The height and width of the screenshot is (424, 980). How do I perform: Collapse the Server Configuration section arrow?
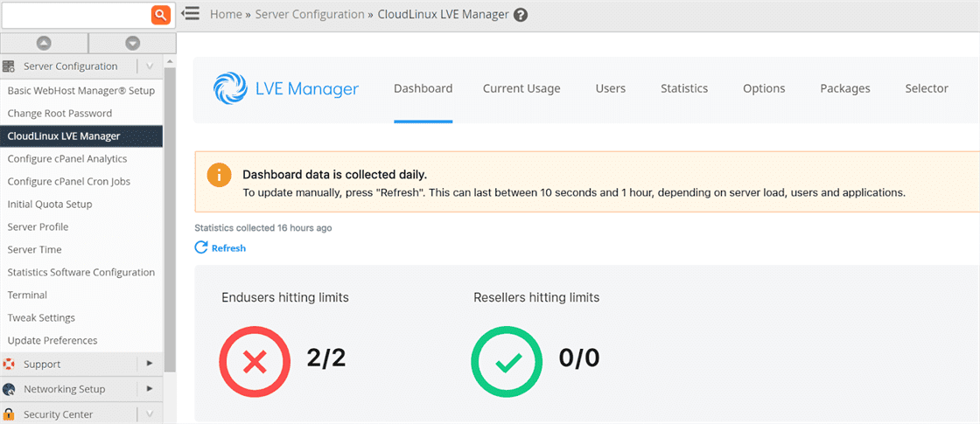click(150, 66)
